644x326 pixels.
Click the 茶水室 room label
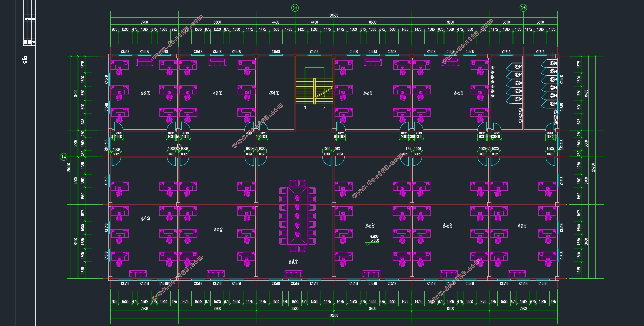click(x=274, y=93)
